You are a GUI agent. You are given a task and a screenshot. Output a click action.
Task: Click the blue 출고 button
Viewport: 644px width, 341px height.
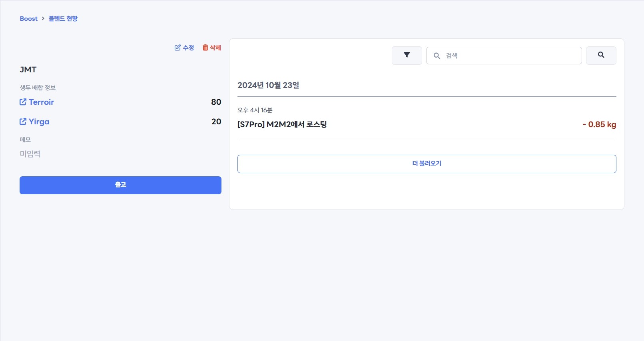120,185
